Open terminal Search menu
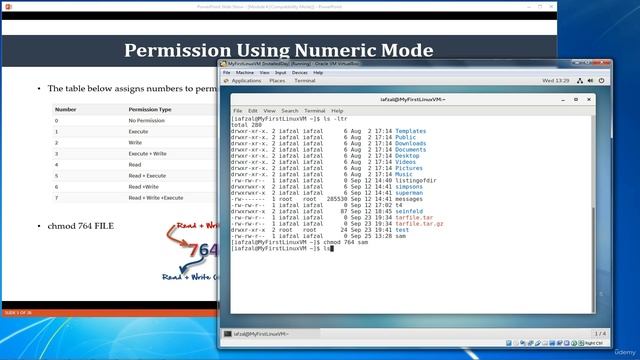This screenshot has height=360, width=640. point(290,111)
